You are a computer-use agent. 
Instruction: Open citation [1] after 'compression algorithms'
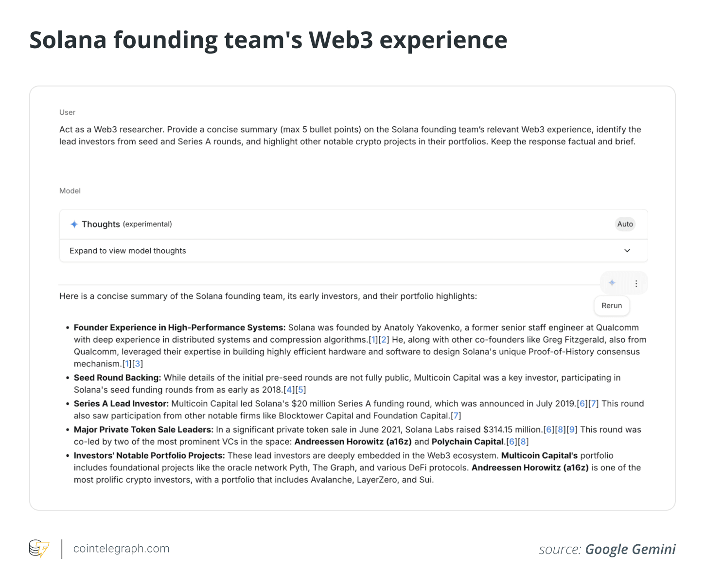[x=373, y=340]
